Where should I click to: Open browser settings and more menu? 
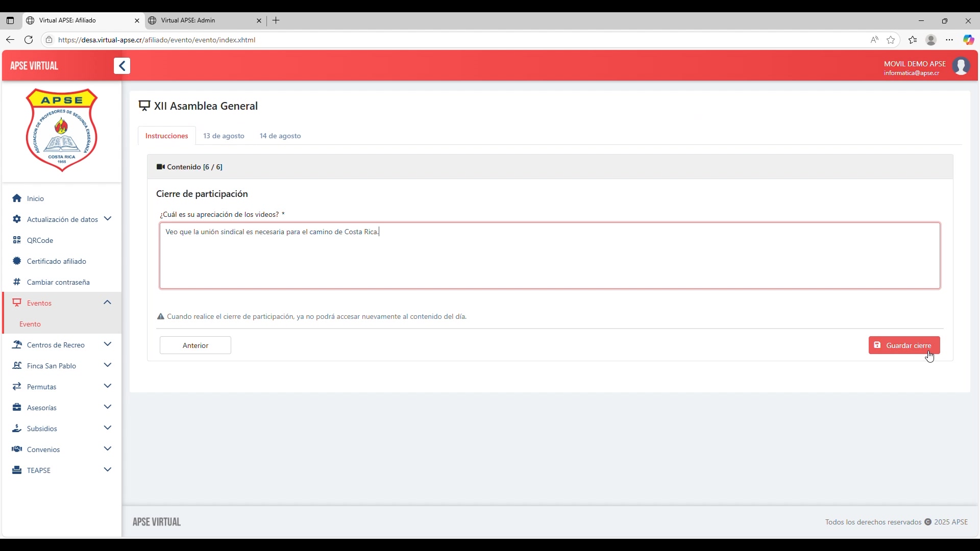pyautogui.click(x=949, y=40)
